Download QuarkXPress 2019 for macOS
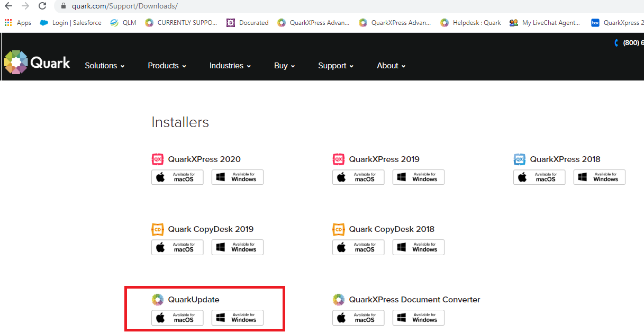Screen dimensions: 644x332 (x=358, y=177)
